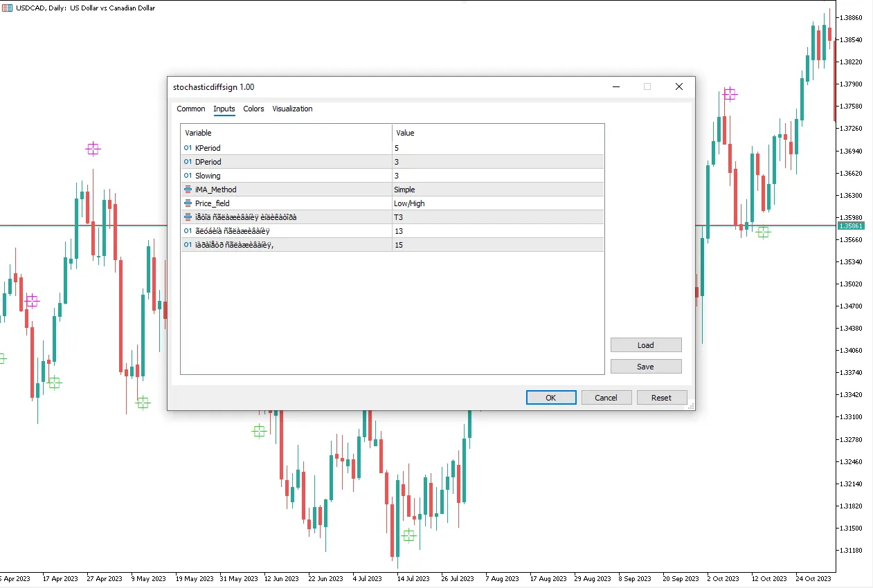The image size is (873, 588).
Task: Save the current inputs to file
Action: 646,367
